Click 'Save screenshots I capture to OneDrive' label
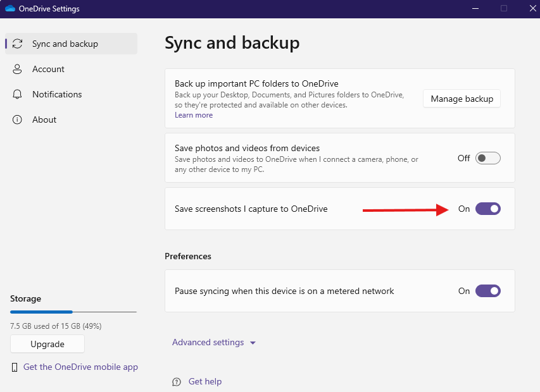The image size is (540, 392). coord(251,209)
